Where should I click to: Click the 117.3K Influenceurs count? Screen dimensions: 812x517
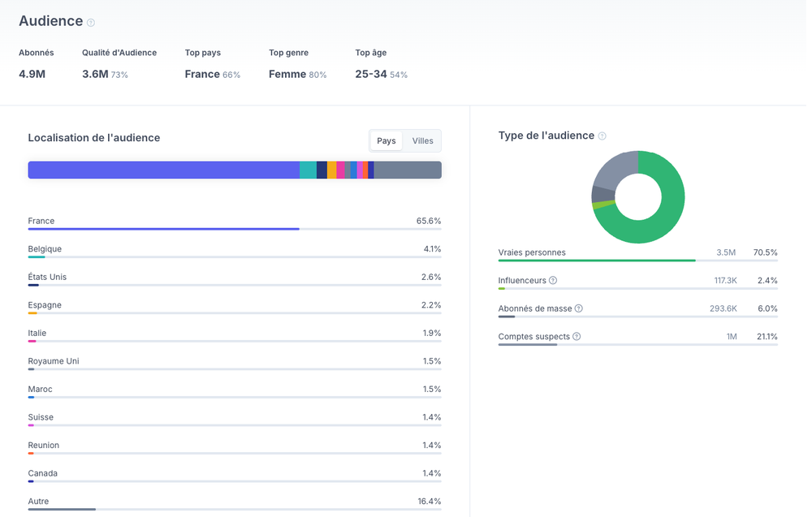click(725, 281)
